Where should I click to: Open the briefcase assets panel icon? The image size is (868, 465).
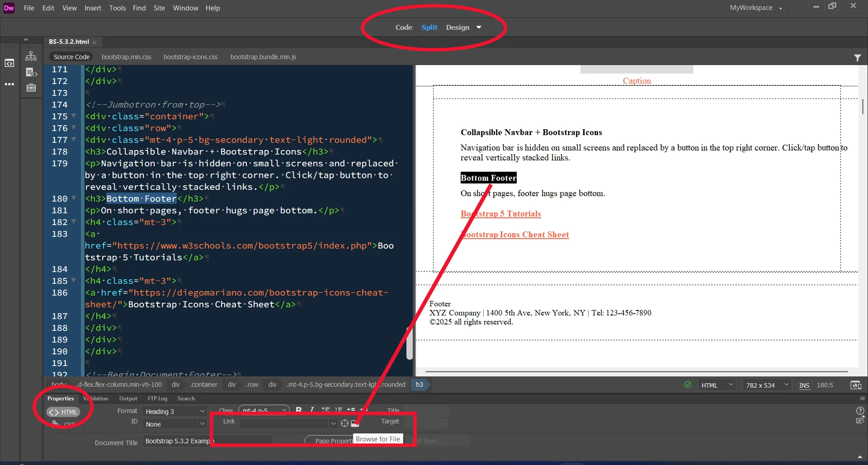(31, 88)
